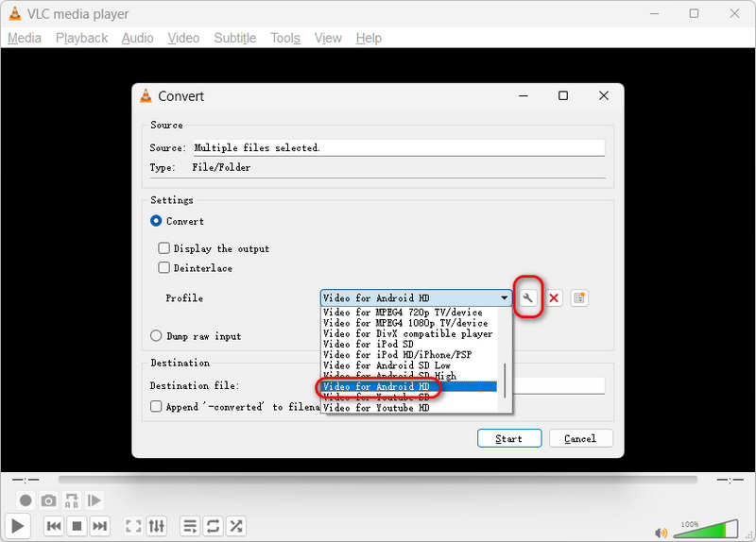Delete selected profile with red X
The height and width of the screenshot is (542, 756).
pos(554,297)
